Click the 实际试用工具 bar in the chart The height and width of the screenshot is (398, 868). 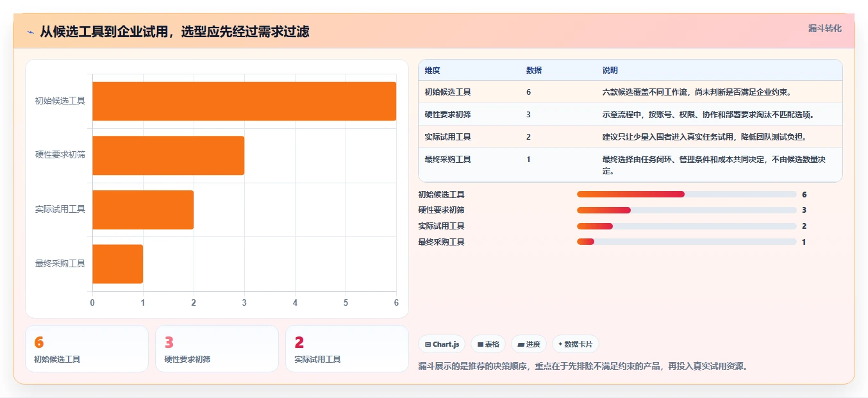143,210
